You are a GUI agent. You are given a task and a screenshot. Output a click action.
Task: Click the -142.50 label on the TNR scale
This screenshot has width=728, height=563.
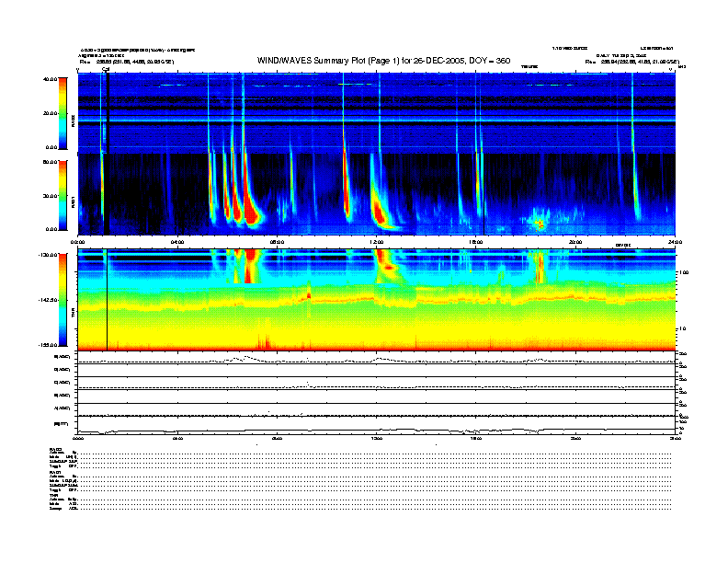pyautogui.click(x=48, y=300)
